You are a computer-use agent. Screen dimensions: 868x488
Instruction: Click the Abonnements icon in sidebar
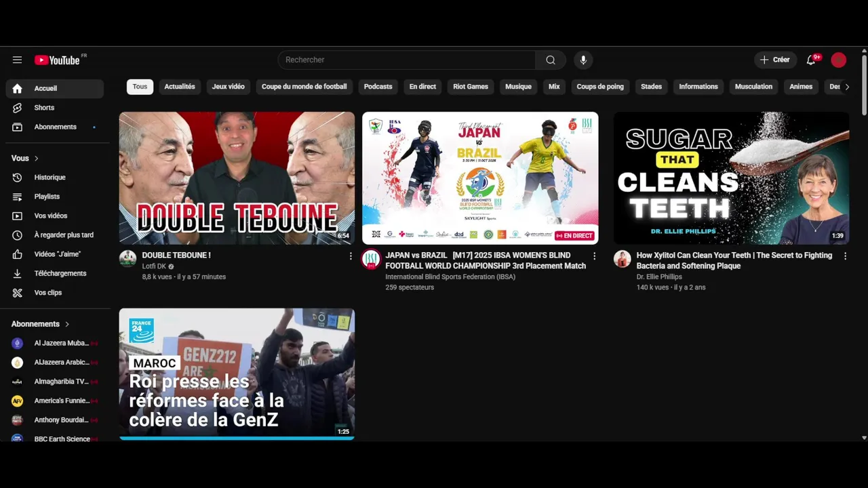17,127
